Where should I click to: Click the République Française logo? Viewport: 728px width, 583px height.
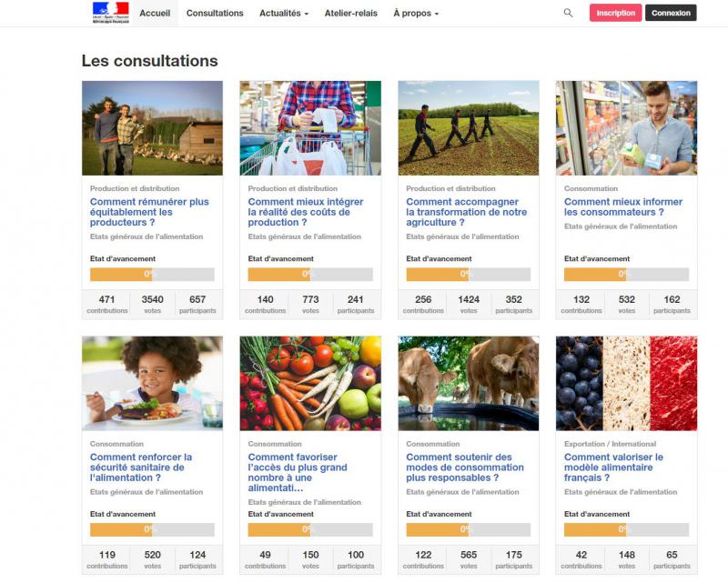click(x=110, y=13)
